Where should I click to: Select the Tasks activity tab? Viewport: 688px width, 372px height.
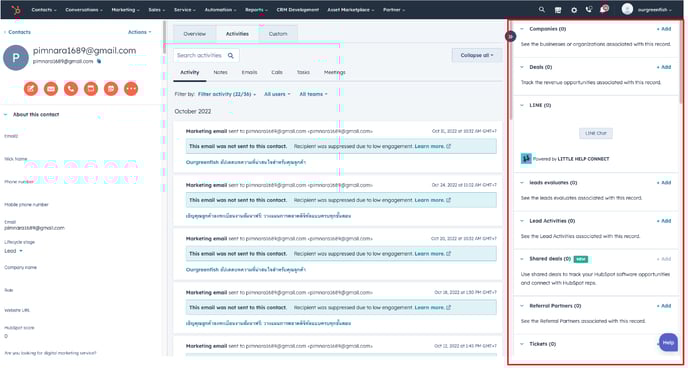click(303, 72)
